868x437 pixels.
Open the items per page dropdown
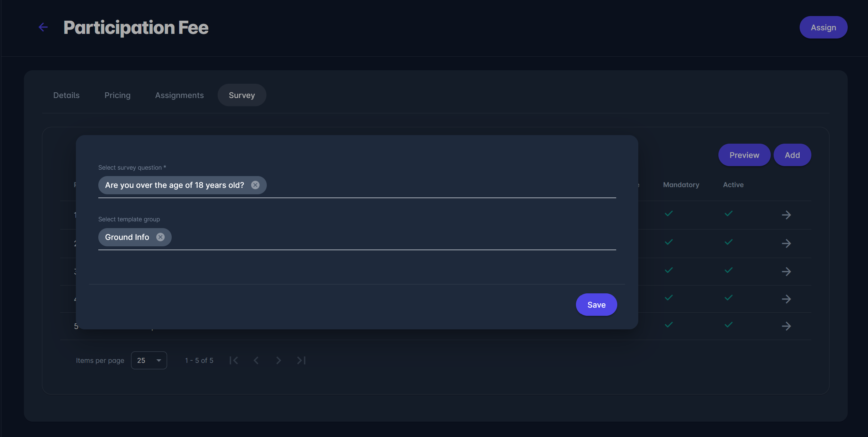149,360
